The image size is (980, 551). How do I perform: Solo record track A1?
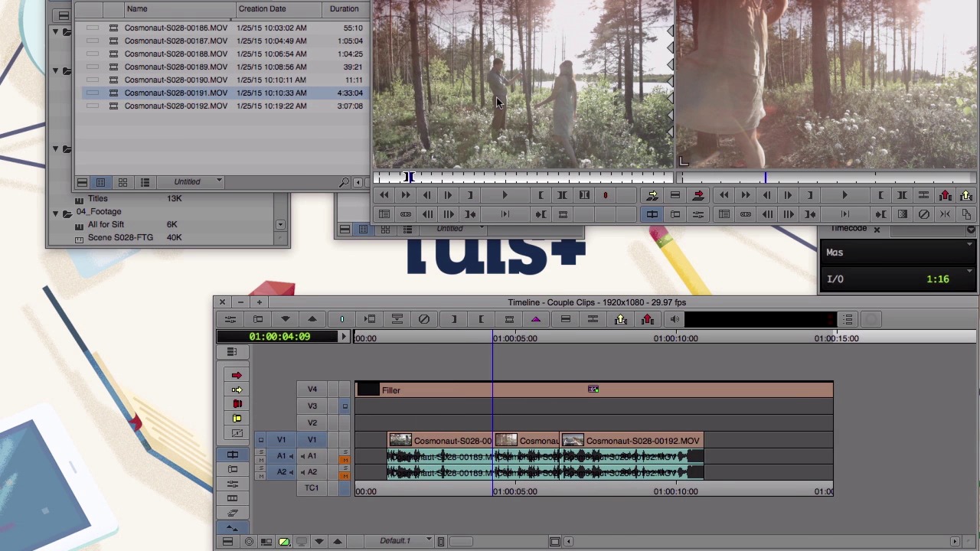click(345, 452)
